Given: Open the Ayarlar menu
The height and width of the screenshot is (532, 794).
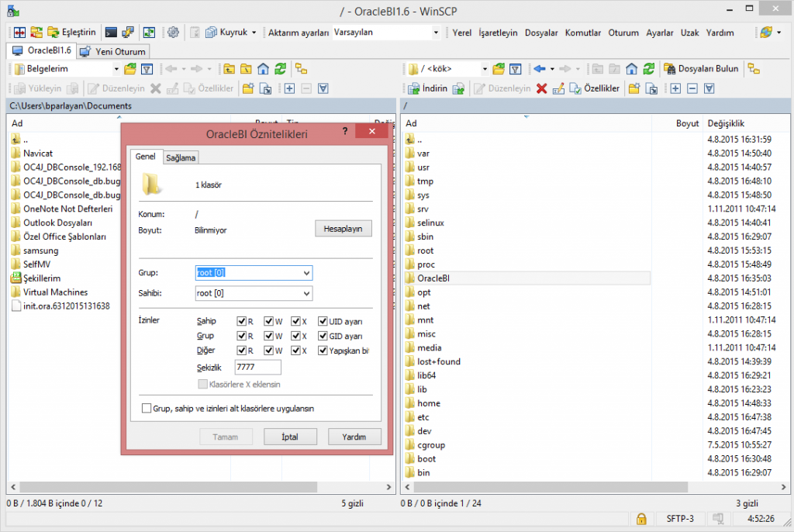Looking at the screenshot, I should [659, 33].
